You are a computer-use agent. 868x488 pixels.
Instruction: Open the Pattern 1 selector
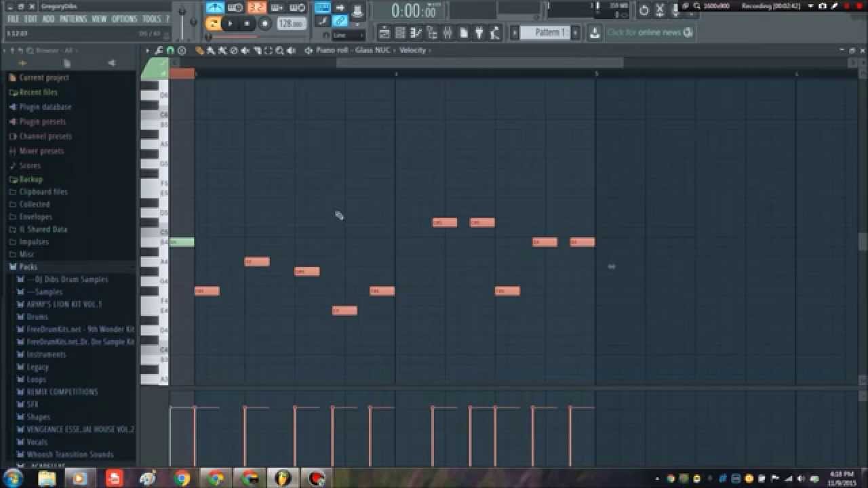545,33
